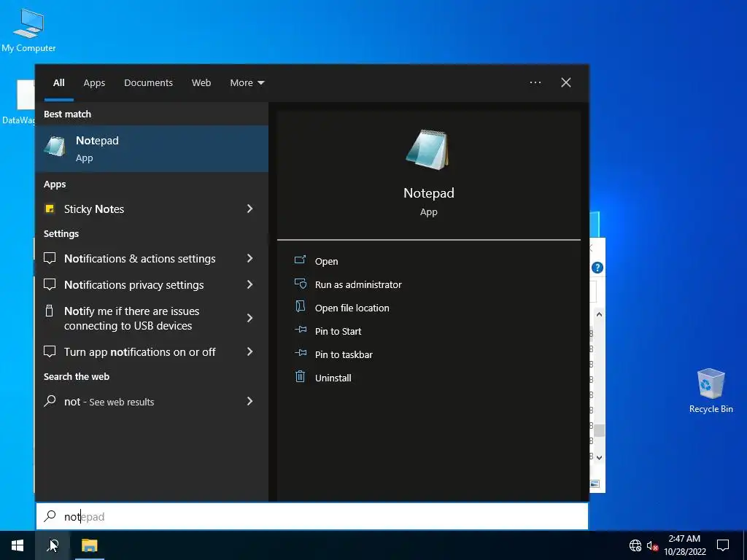Open the search options ellipsis menu
The width and height of the screenshot is (747, 560).
pyautogui.click(x=535, y=82)
